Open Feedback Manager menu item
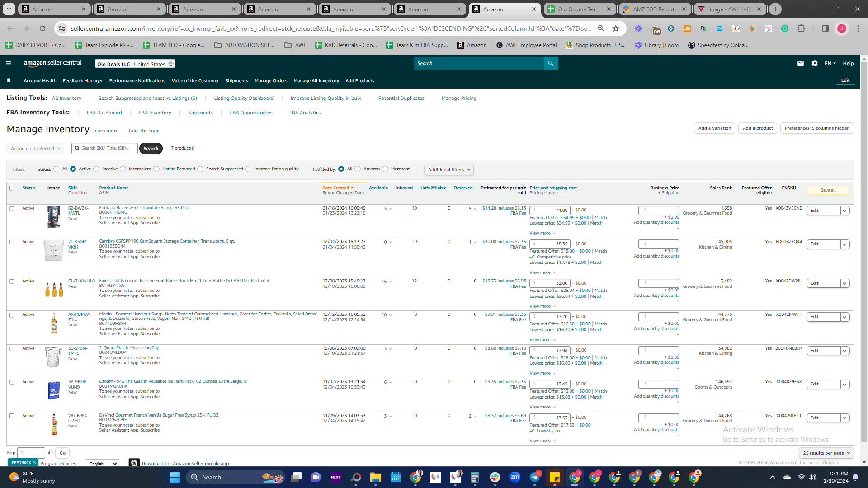The width and height of the screenshot is (868, 488). [x=83, y=81]
